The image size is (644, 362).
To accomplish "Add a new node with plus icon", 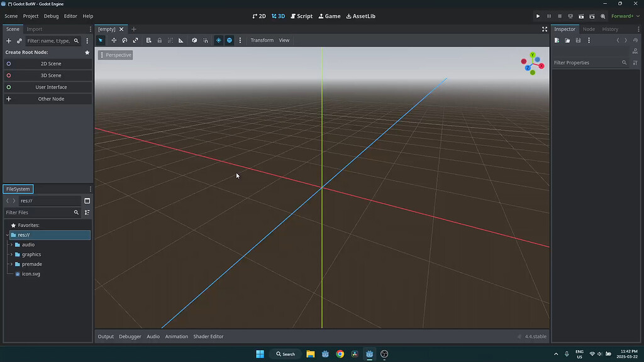I will (x=9, y=41).
